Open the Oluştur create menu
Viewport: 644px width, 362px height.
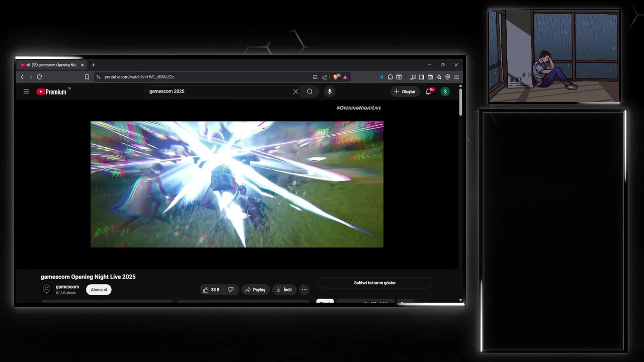pos(405,92)
